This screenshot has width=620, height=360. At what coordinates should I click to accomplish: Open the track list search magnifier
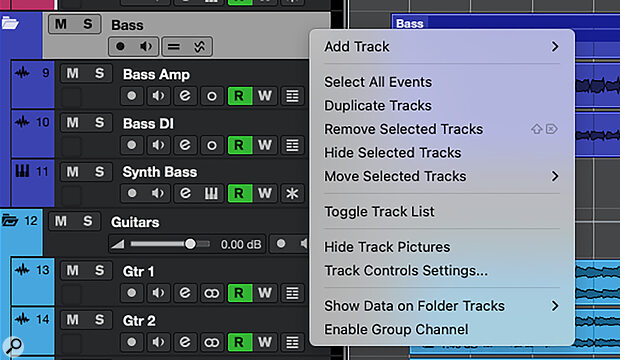click(x=13, y=346)
